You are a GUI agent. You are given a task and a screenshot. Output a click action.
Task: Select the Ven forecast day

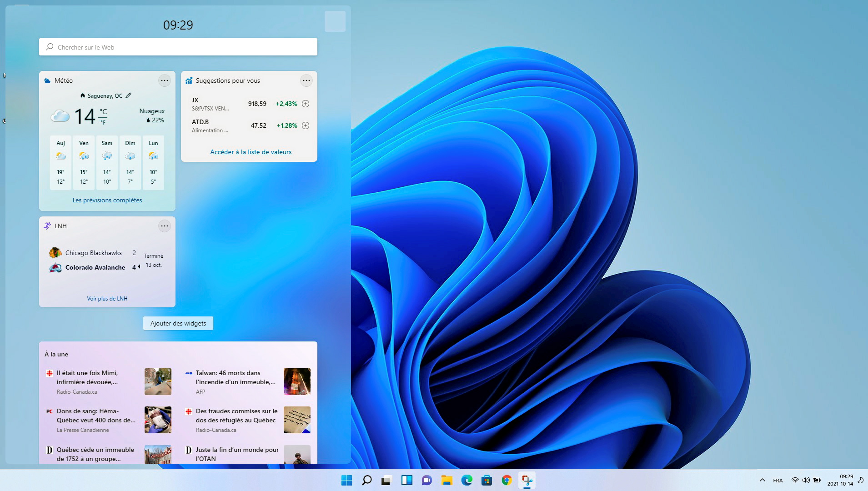tap(84, 162)
